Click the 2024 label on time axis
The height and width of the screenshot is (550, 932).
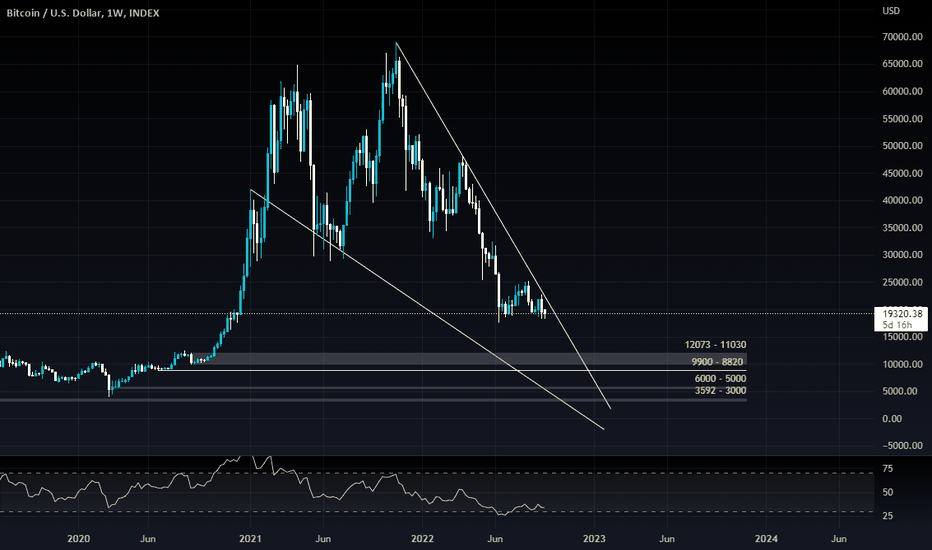coord(766,539)
